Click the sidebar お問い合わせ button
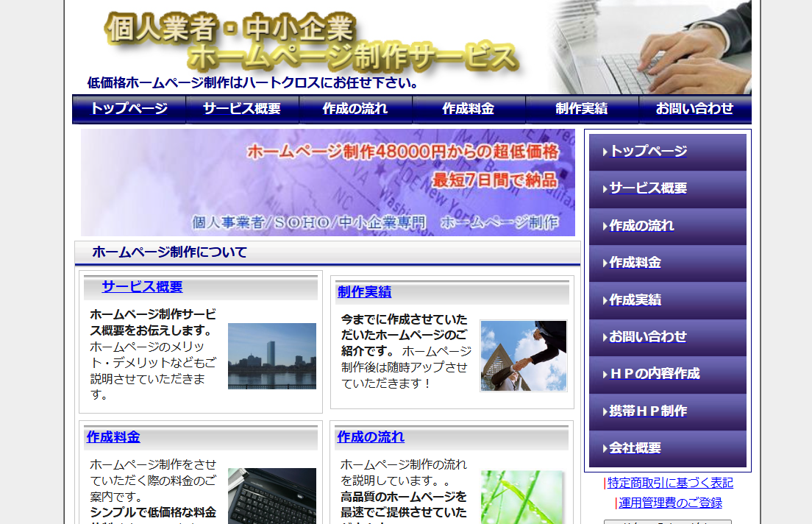 tap(667, 337)
